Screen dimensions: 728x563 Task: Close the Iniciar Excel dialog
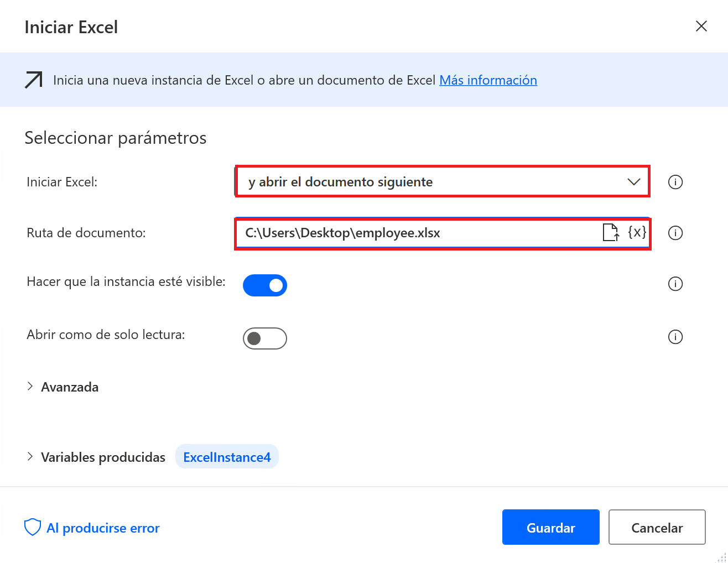point(701,26)
